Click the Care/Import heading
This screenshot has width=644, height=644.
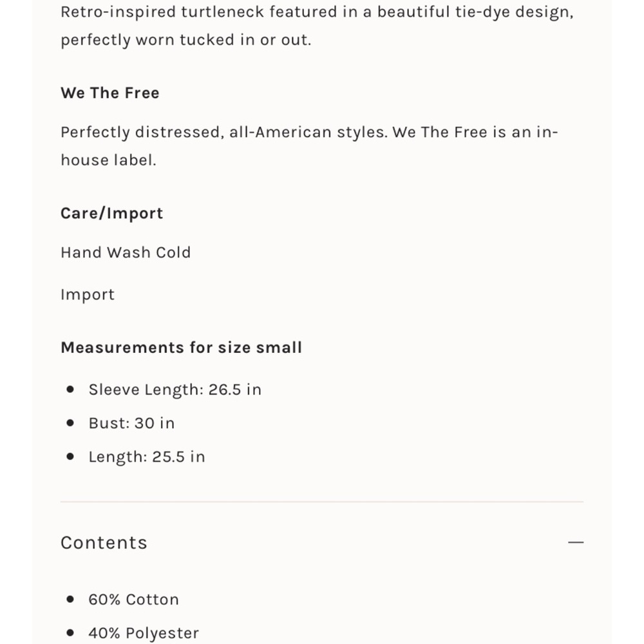(111, 214)
